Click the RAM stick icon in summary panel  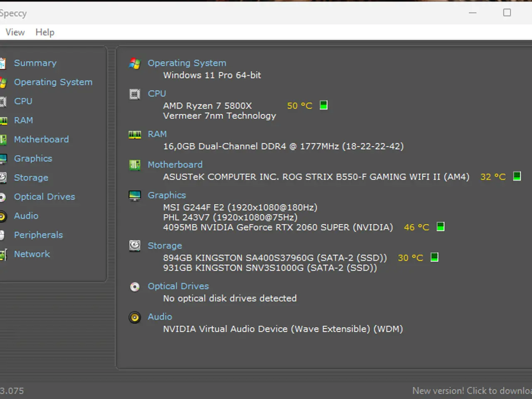(x=135, y=135)
